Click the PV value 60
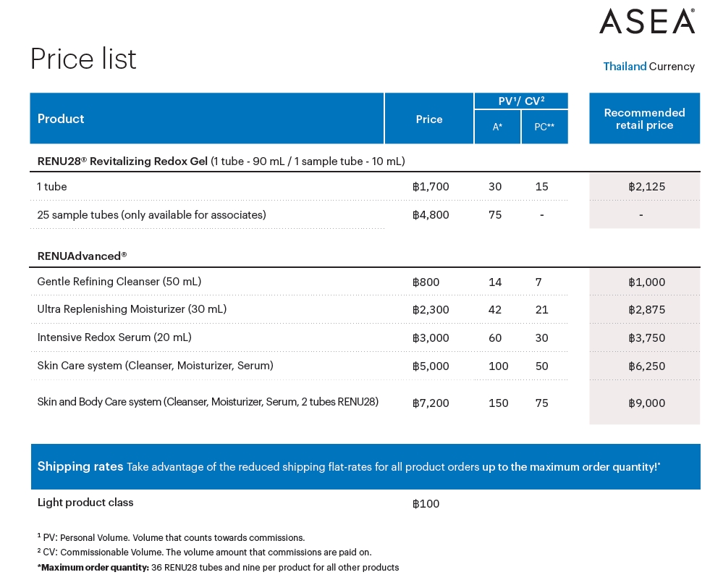The image size is (710, 588). tap(495, 338)
